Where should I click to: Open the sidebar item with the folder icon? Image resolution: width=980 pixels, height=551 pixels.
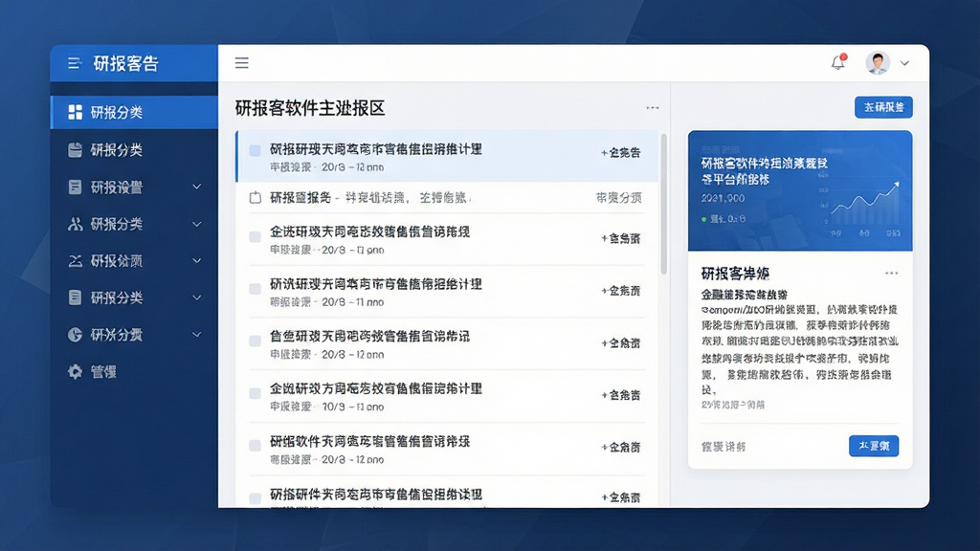[x=134, y=150]
